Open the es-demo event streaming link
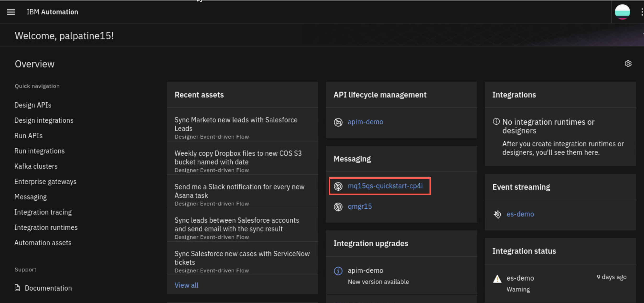The height and width of the screenshot is (303, 644). pos(520,214)
